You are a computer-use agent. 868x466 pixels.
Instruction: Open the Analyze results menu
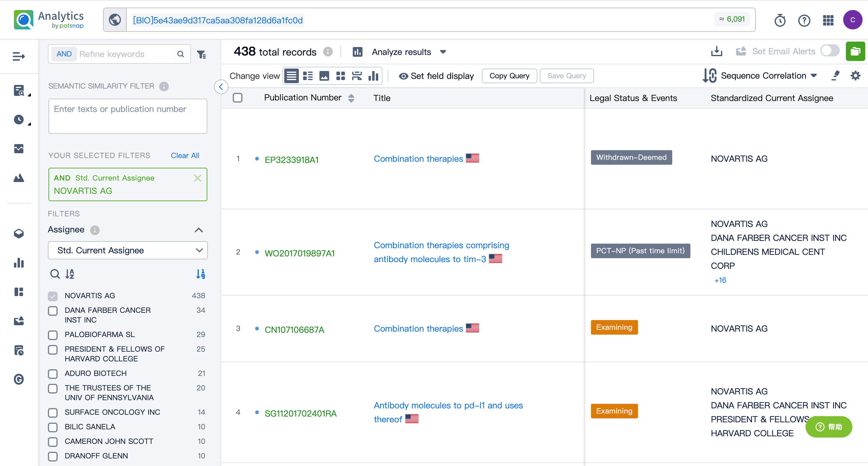(x=399, y=52)
